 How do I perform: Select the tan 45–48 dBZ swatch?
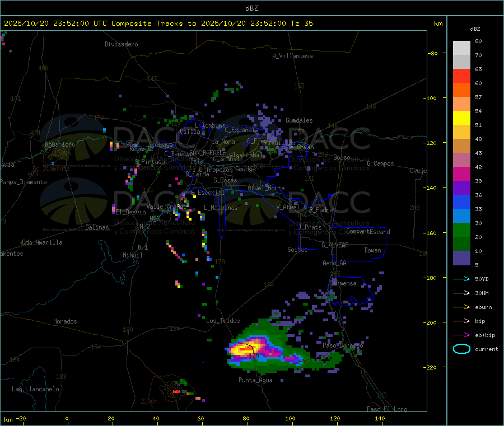coord(461,146)
